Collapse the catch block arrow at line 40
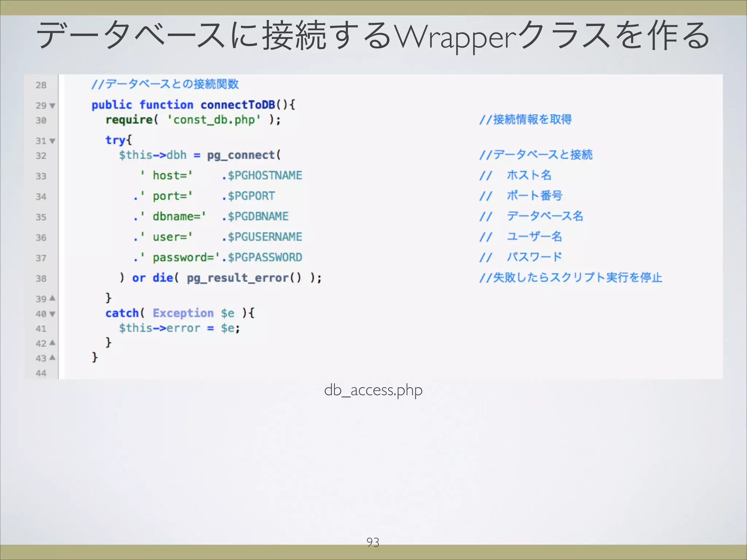Image resolution: width=747 pixels, height=560 pixels. click(x=52, y=314)
